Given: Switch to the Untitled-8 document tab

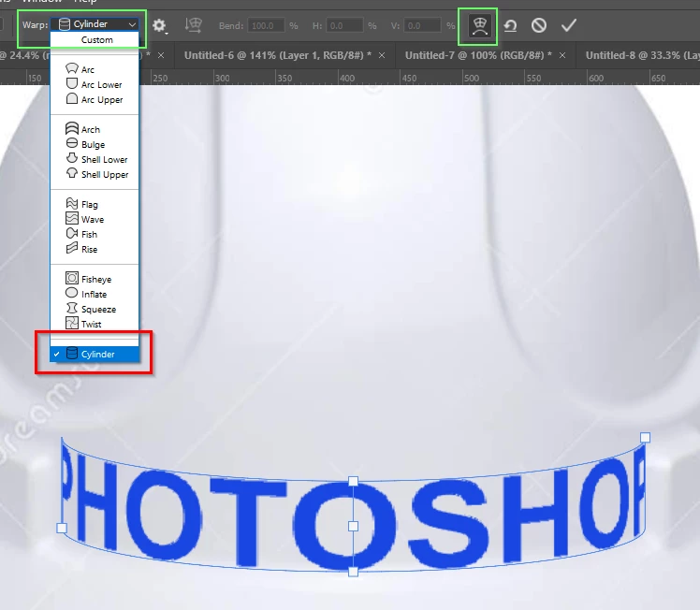Looking at the screenshot, I should click(x=642, y=55).
